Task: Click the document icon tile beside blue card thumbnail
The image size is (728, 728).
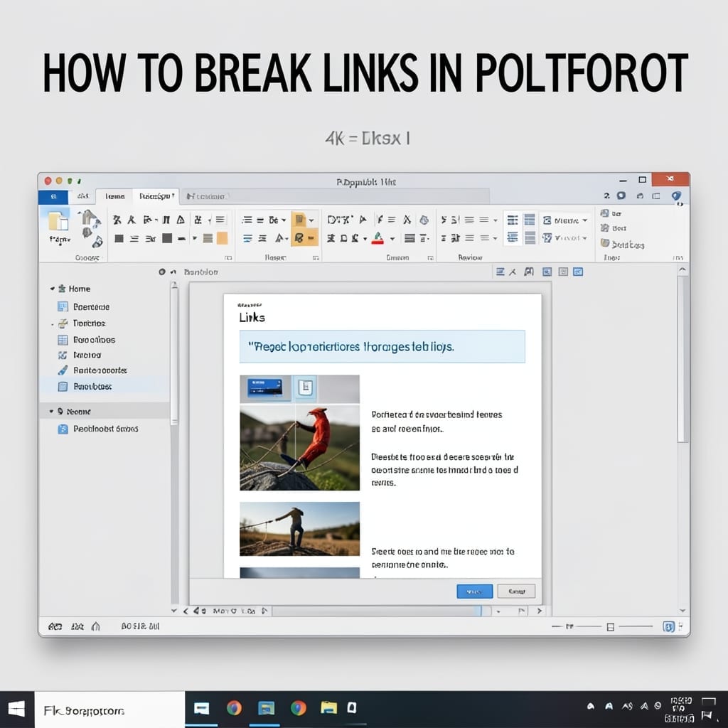Action: pos(305,387)
